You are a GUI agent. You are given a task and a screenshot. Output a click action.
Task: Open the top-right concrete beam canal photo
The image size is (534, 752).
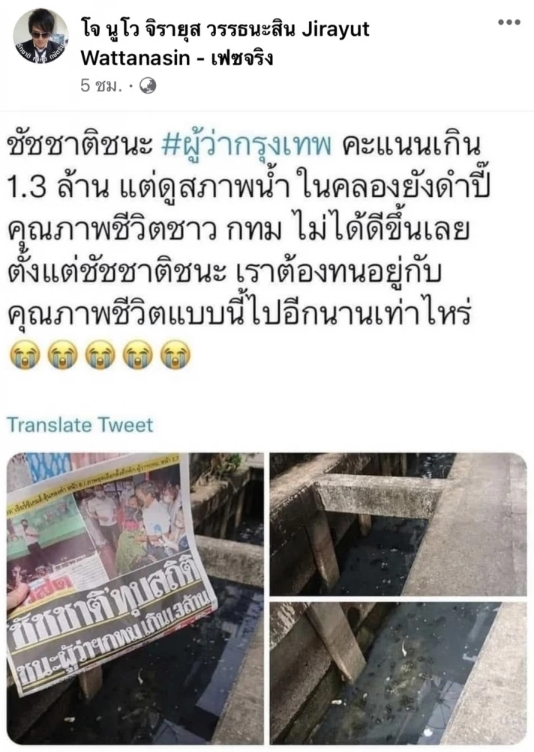(398, 524)
